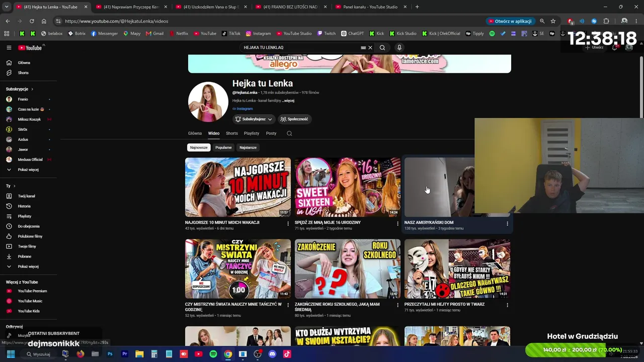
Task: Expand the Subskrypcje section header
Action: tap(20, 89)
